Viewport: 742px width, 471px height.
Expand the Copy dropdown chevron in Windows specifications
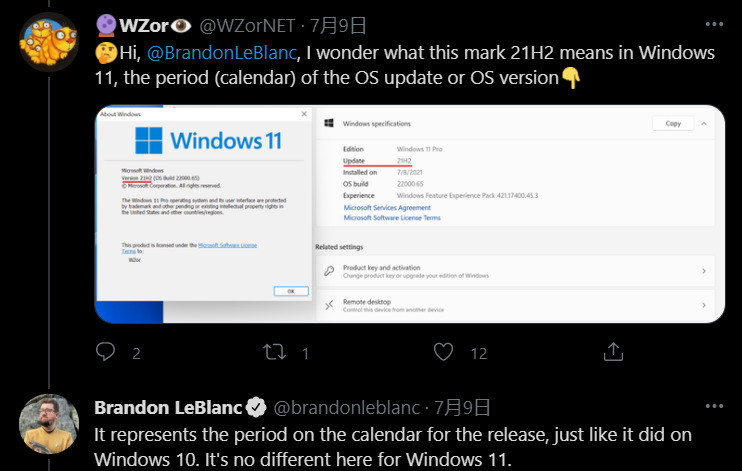[x=705, y=123]
